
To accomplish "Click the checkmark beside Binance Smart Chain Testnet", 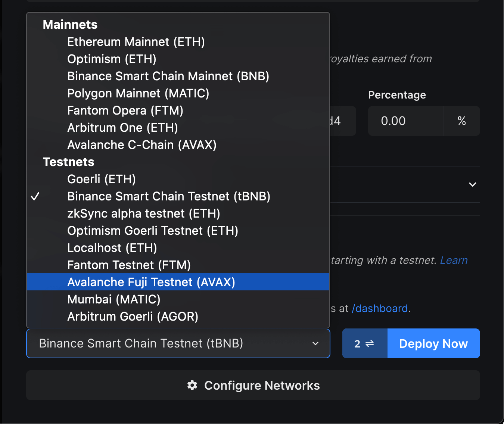I will click(35, 196).
